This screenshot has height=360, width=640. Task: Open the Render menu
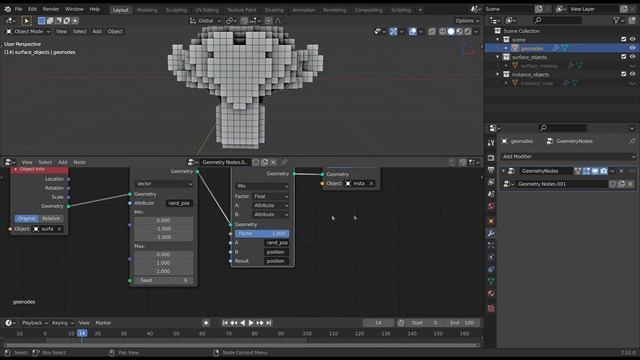[51, 9]
